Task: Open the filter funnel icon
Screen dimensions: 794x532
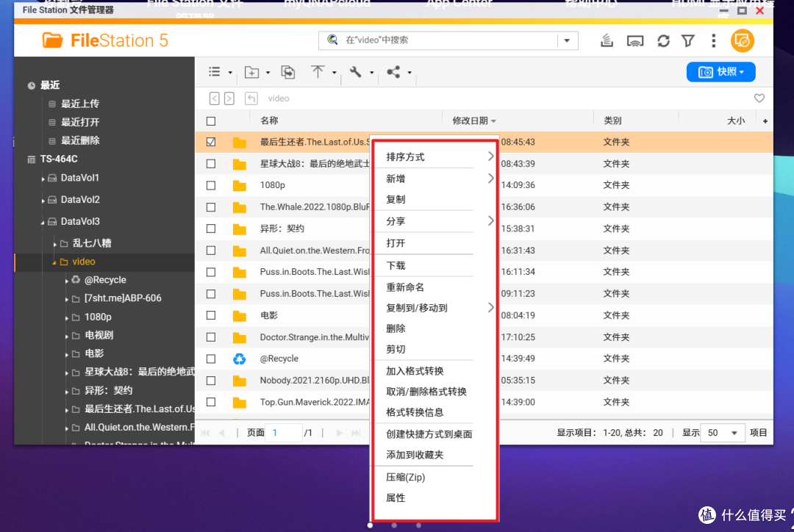Action: [x=687, y=40]
